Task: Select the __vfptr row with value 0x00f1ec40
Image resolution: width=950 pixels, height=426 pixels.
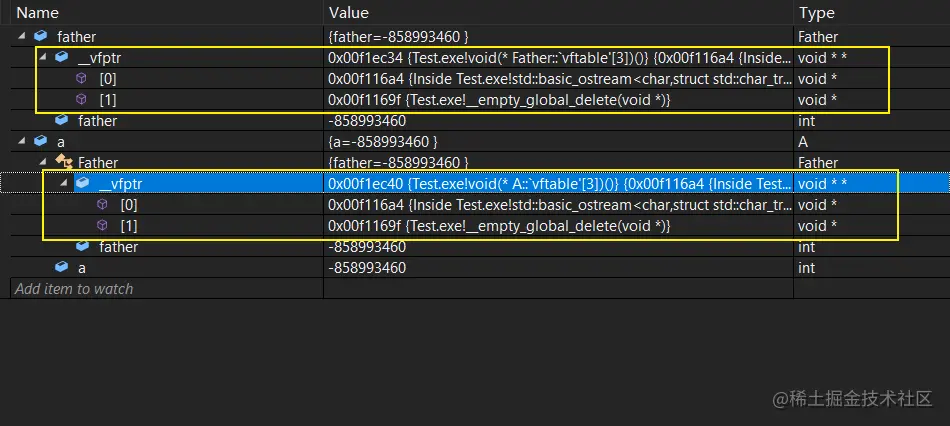Action: [x=121, y=184]
